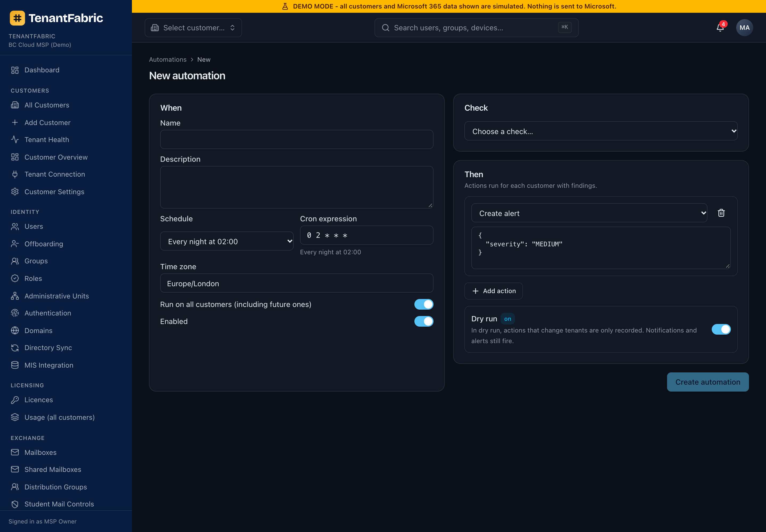This screenshot has height=532, width=766.
Task: Delete the Create alert action with trash icon
Action: coord(721,213)
